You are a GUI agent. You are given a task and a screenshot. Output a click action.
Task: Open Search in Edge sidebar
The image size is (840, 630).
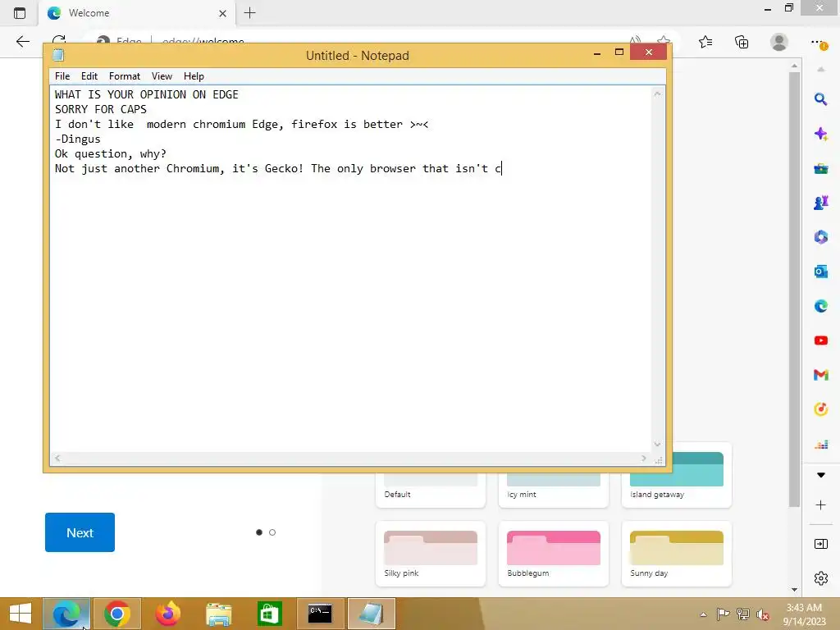click(820, 99)
